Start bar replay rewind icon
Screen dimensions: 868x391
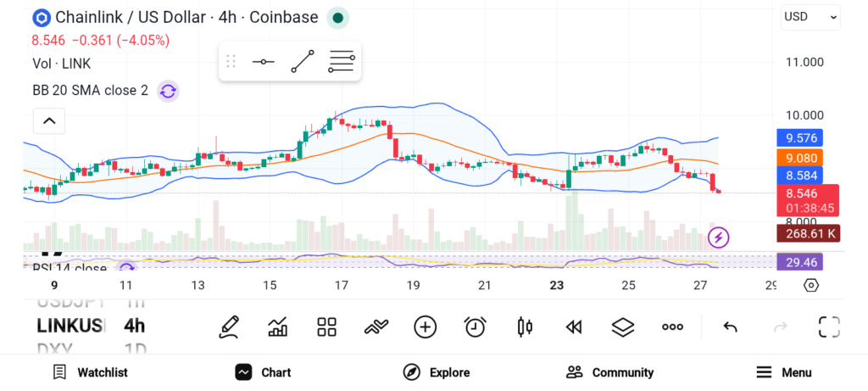click(x=574, y=327)
